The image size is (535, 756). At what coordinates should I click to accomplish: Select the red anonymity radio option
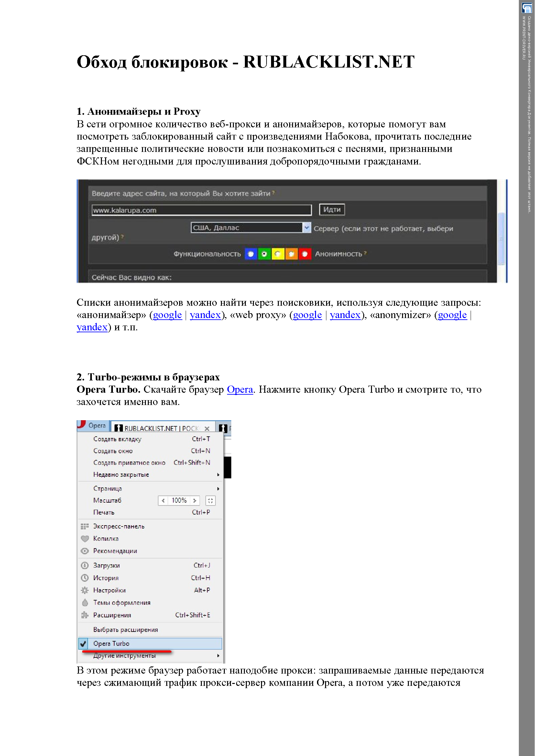305,254
